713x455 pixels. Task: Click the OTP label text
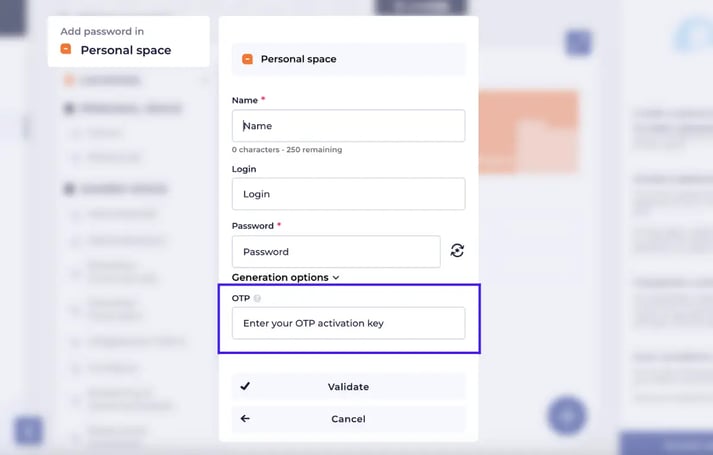click(x=240, y=299)
